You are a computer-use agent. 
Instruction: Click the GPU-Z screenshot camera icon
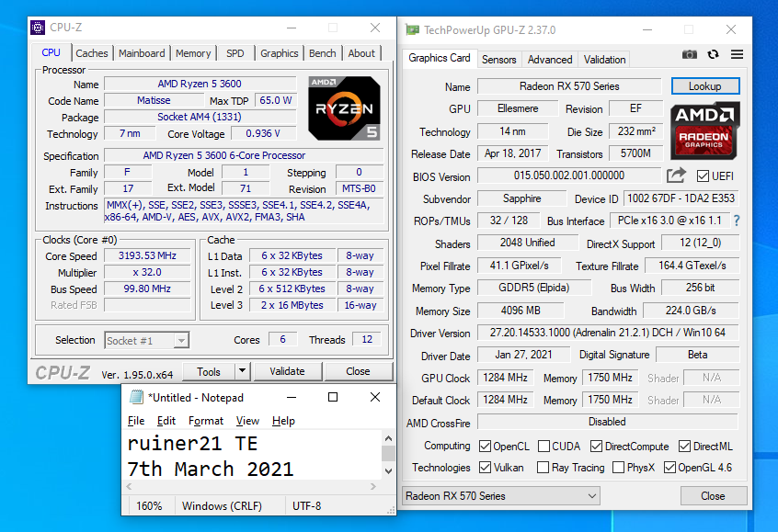tap(690, 55)
